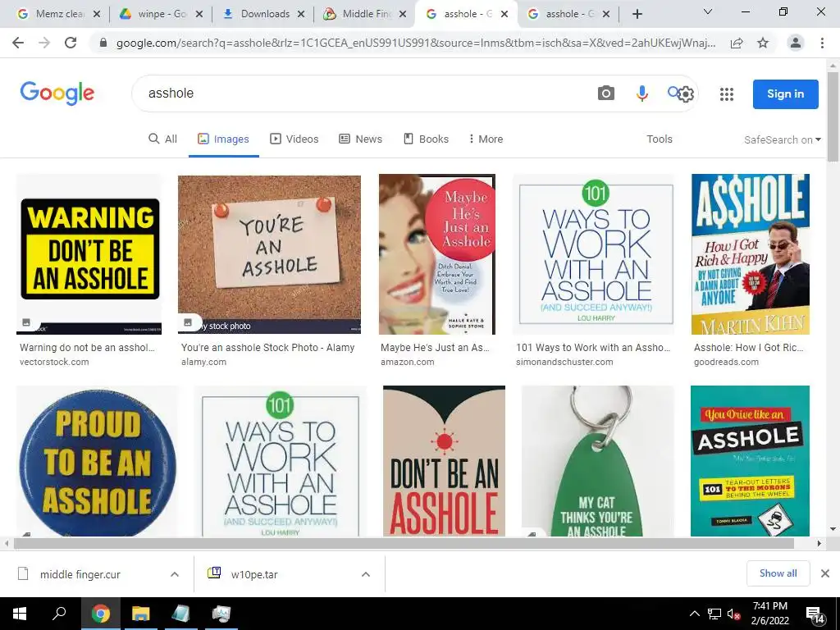Open middle finger.cur downloaded file
Screen dimensions: 840x630
tap(80, 574)
